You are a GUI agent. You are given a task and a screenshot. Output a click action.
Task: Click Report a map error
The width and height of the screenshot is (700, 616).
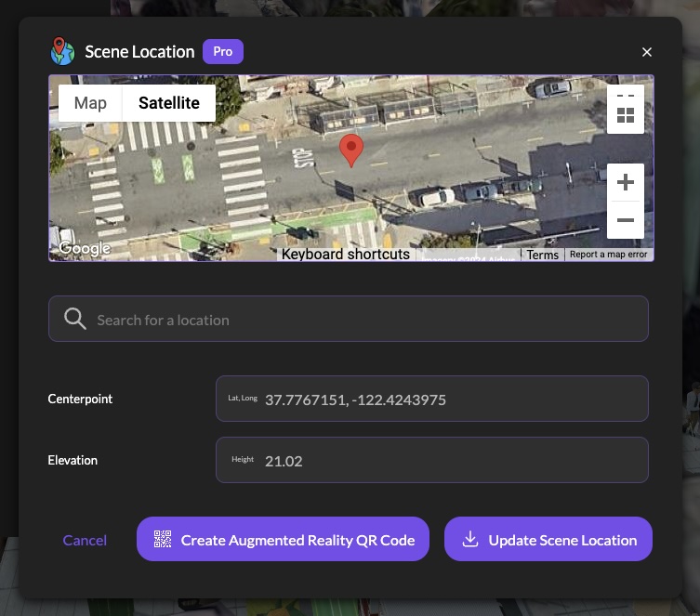pos(608,255)
